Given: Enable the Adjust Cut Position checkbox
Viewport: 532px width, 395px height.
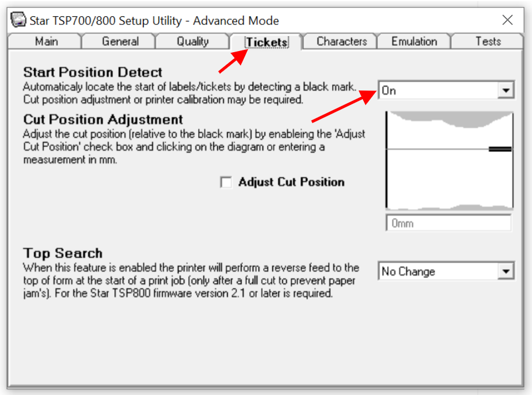Looking at the screenshot, I should [x=226, y=183].
